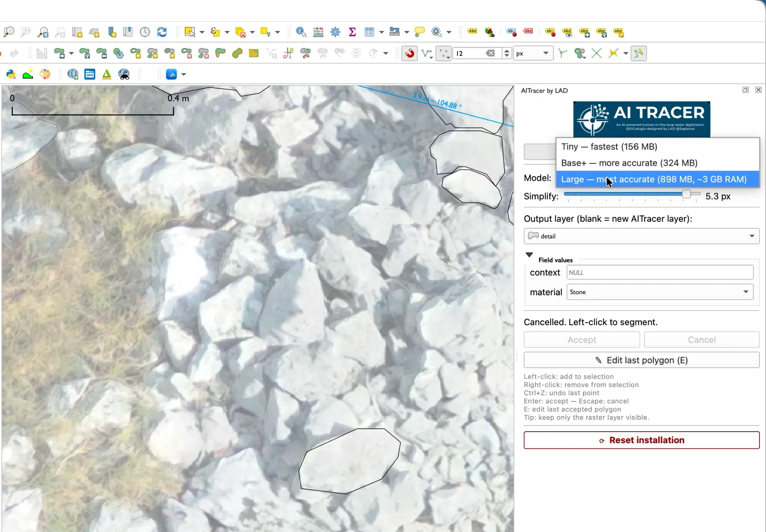Launch the AITracer plugin toolbar icon
This screenshot has width=766, height=532.
[171, 74]
